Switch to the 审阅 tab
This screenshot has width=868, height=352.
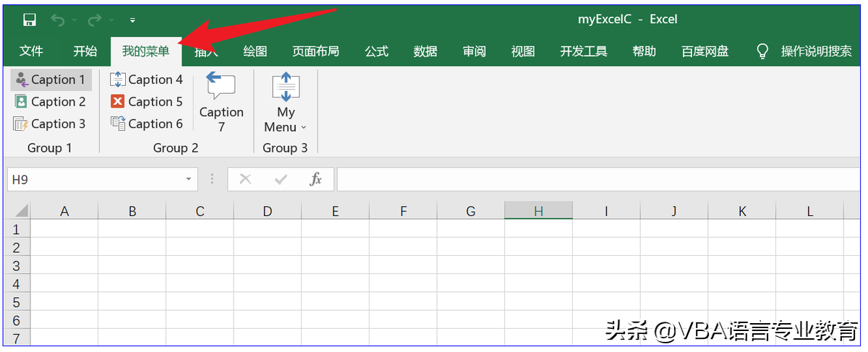(474, 51)
